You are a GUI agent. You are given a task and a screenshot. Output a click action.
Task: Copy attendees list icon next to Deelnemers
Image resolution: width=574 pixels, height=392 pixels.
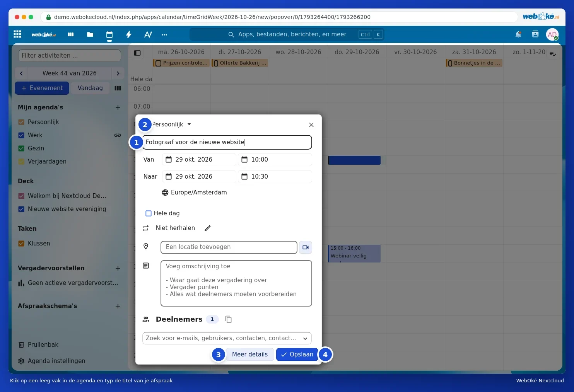click(229, 319)
